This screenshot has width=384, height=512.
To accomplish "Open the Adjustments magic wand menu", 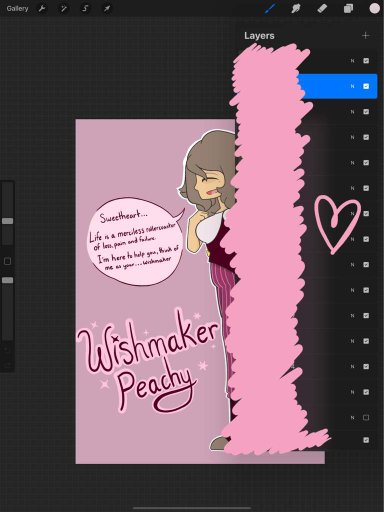I will pyautogui.click(x=63, y=9).
